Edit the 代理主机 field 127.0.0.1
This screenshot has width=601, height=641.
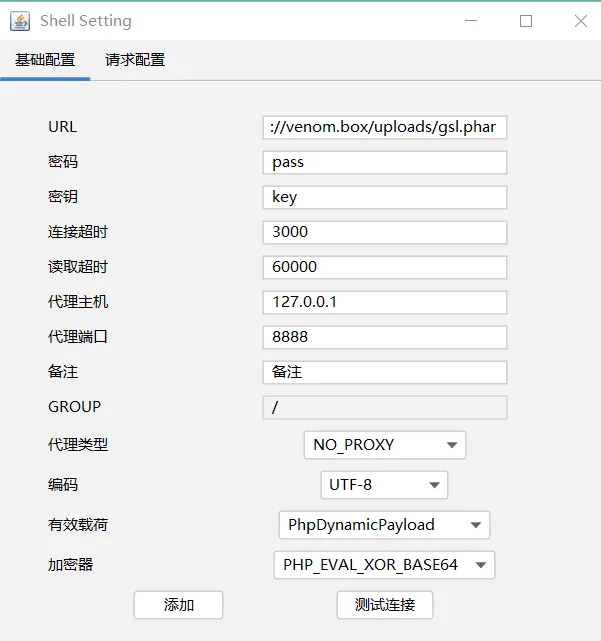coord(385,302)
